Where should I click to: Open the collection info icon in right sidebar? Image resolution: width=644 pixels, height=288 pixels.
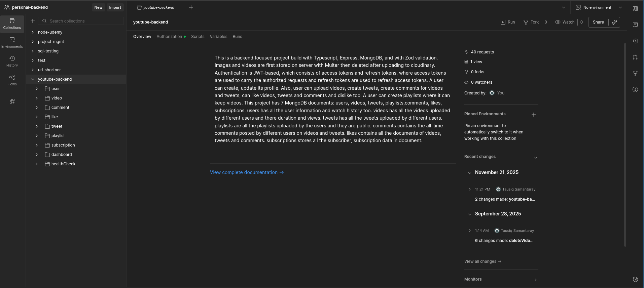[x=635, y=89]
